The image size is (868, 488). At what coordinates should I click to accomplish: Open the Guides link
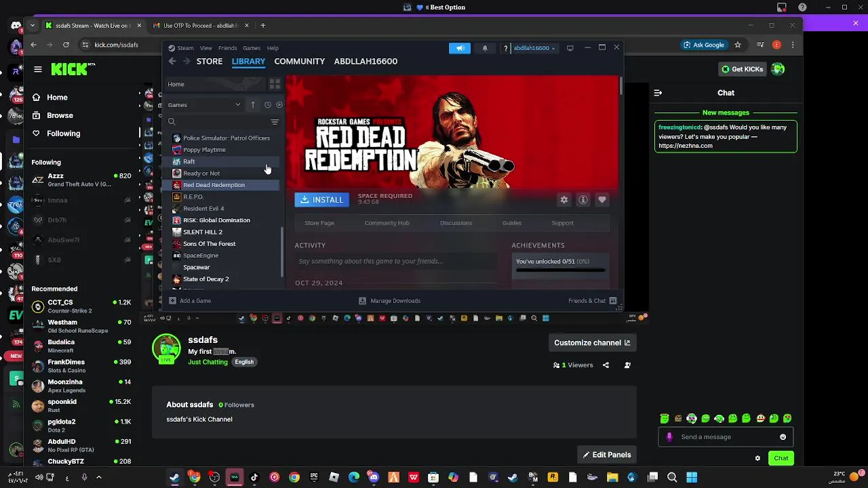[x=512, y=223]
